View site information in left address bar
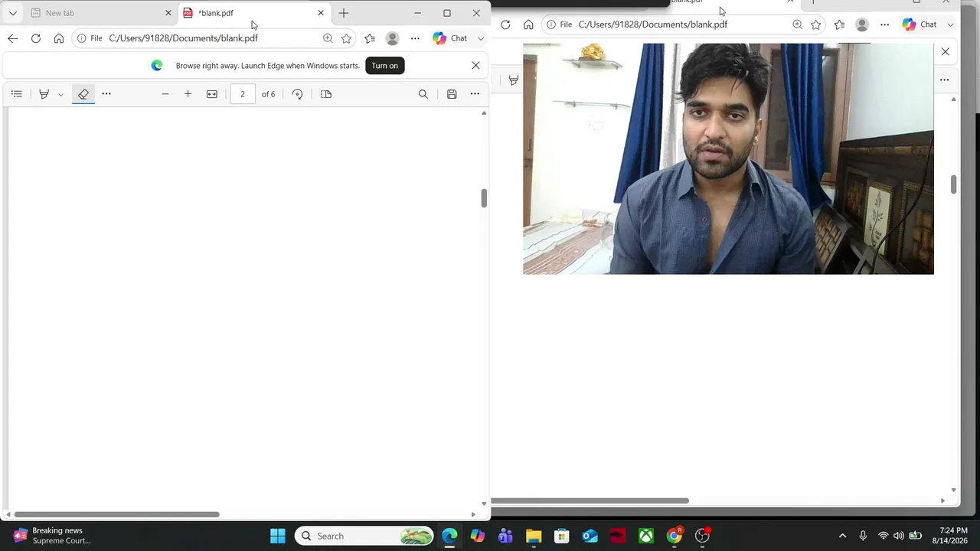 (90, 38)
